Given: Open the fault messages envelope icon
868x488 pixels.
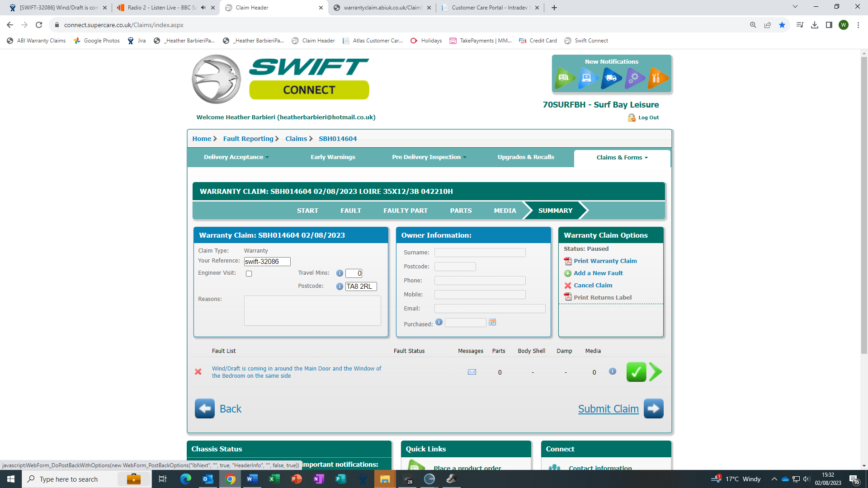Looking at the screenshot, I should 472,372.
